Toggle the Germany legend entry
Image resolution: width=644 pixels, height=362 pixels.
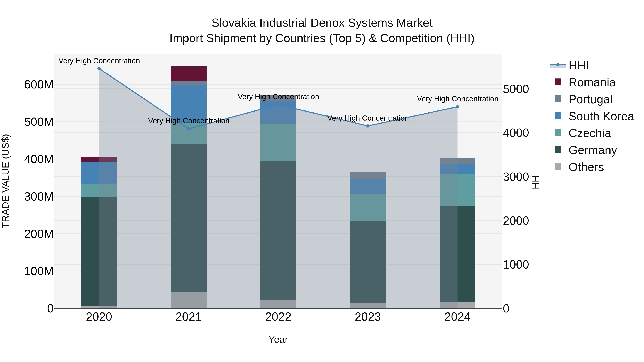tap(586, 150)
